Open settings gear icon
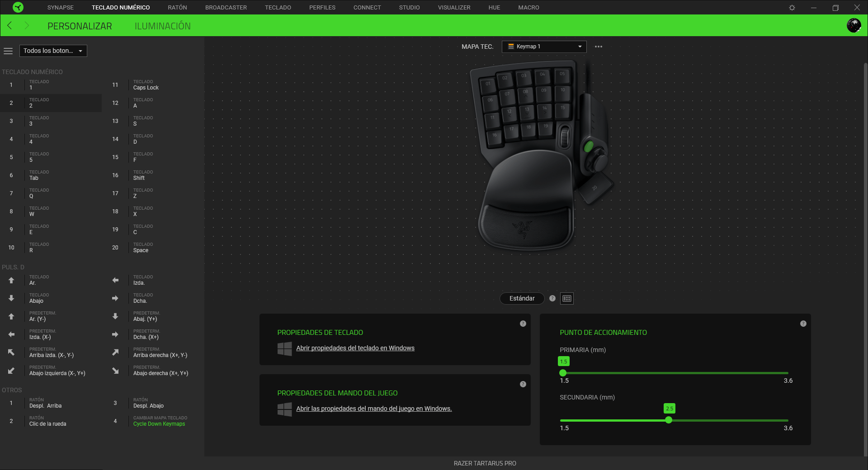 point(792,8)
